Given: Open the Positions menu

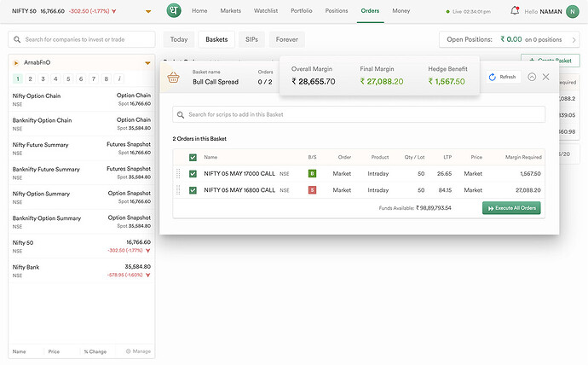Looking at the screenshot, I should coord(337,11).
